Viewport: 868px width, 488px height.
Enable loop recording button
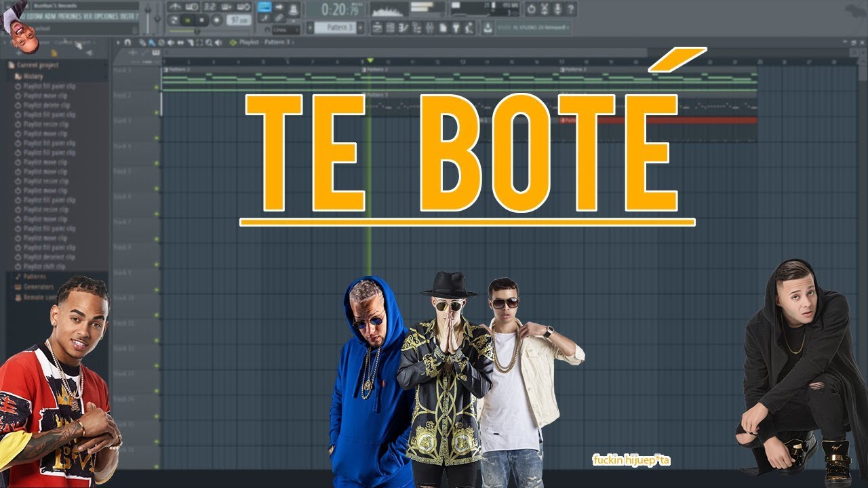tap(244, 7)
